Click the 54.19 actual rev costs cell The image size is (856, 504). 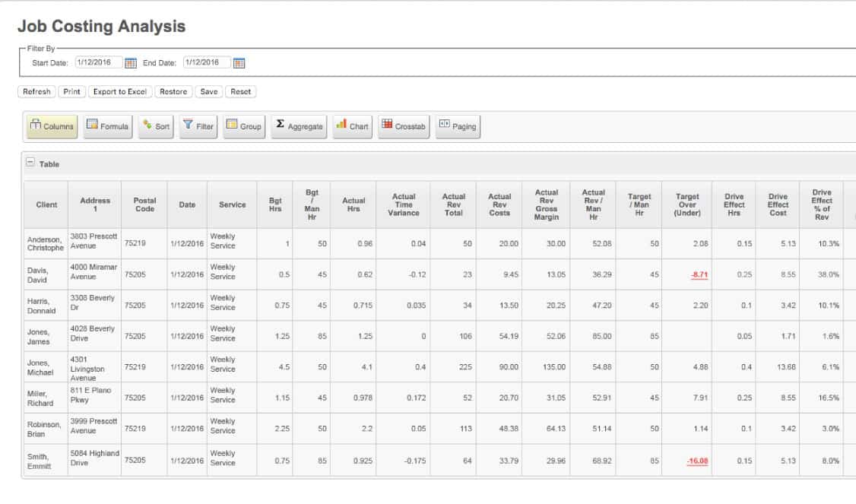coord(499,336)
